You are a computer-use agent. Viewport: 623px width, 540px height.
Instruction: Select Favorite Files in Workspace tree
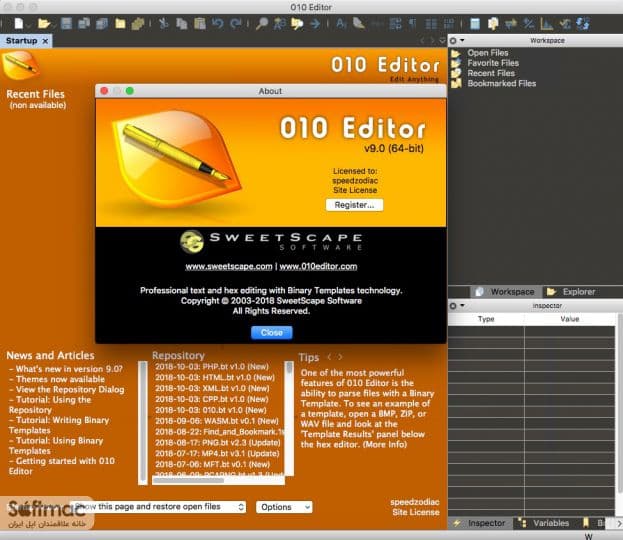pyautogui.click(x=493, y=63)
